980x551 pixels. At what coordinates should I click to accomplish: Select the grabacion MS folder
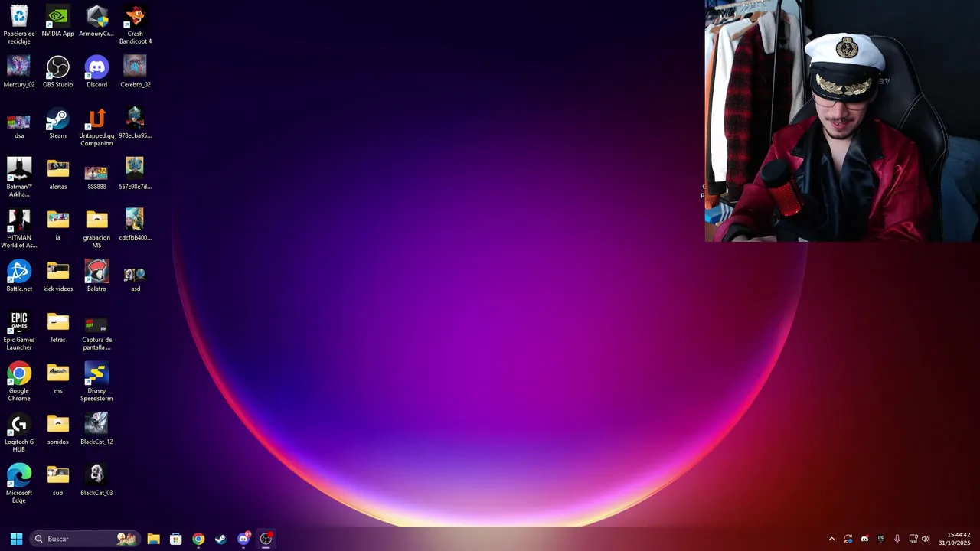point(96,229)
